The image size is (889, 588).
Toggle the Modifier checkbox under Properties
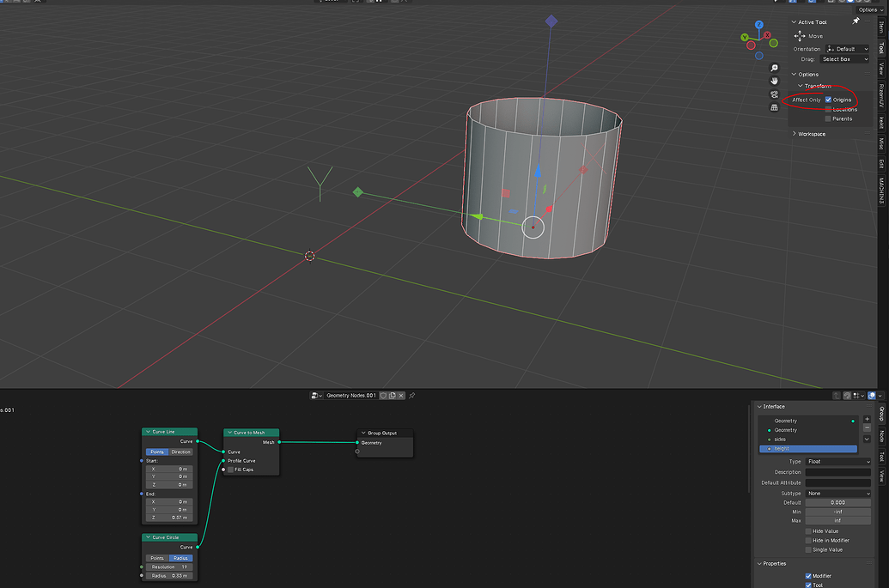pos(808,576)
